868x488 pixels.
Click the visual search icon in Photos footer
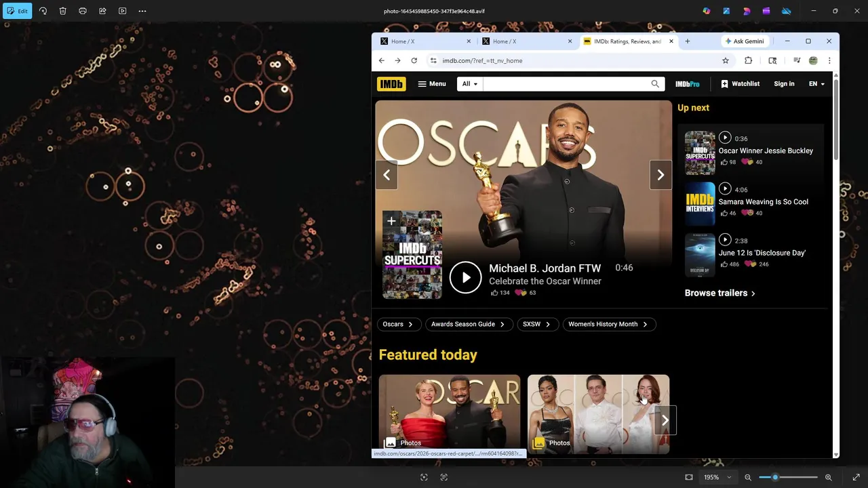tap(424, 477)
